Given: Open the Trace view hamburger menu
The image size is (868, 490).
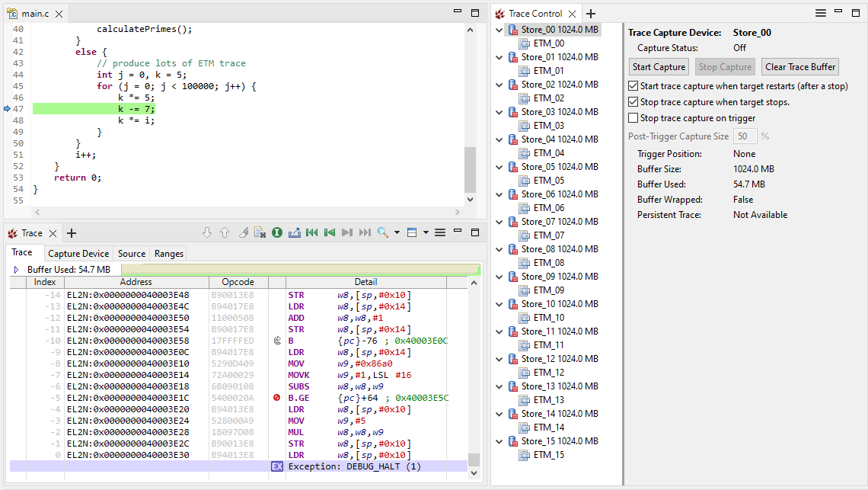Looking at the screenshot, I should pos(440,232).
